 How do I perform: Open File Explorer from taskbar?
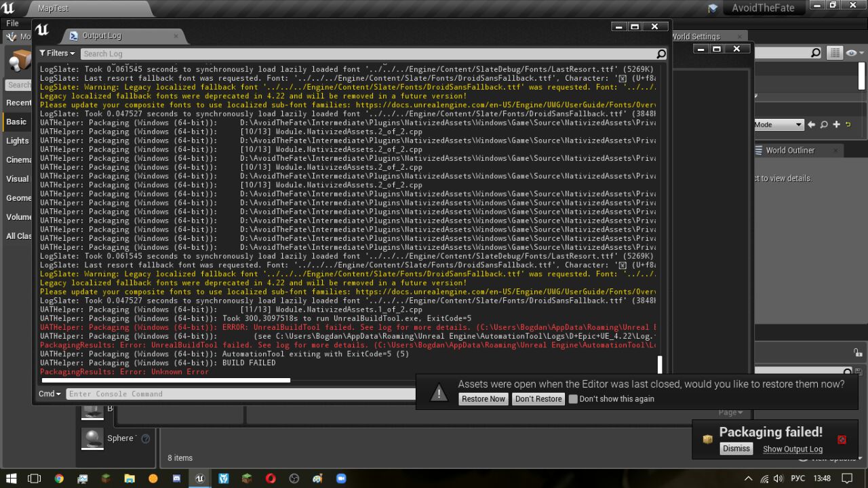tap(129, 478)
